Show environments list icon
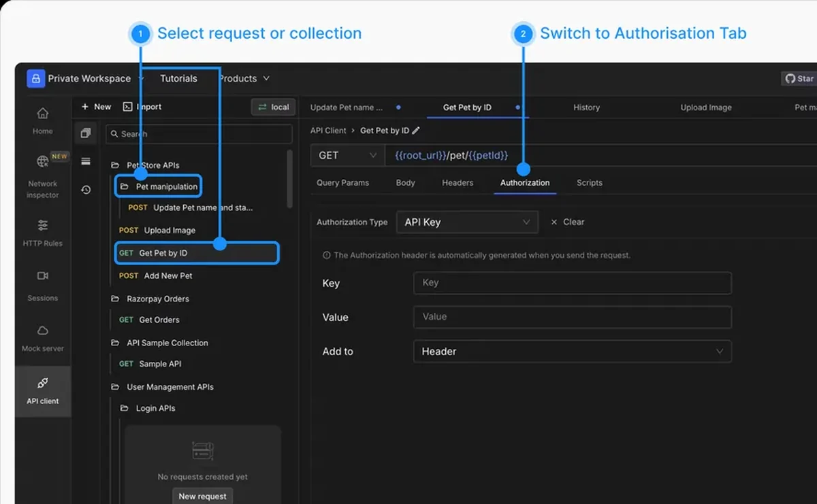817x504 pixels. click(86, 161)
